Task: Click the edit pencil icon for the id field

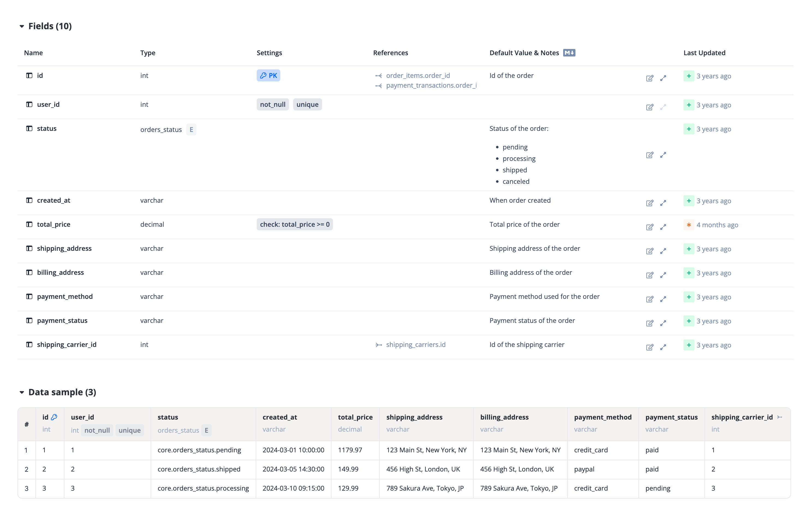Action: (650, 78)
